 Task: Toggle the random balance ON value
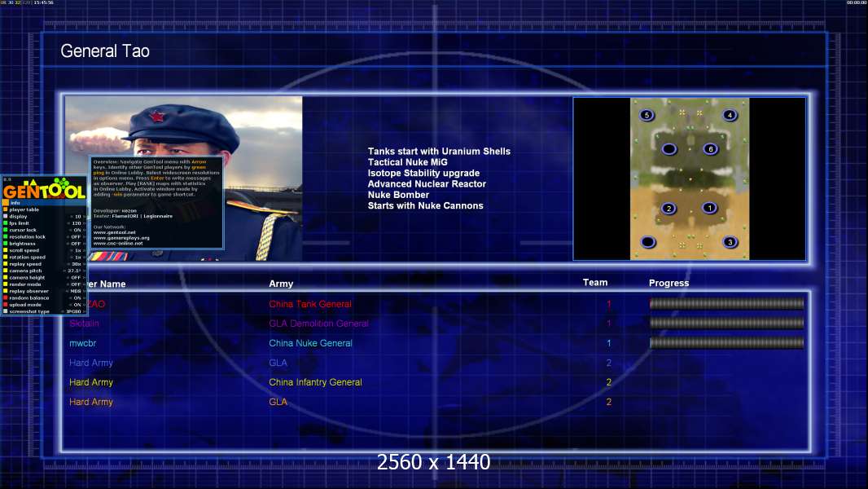pos(77,298)
